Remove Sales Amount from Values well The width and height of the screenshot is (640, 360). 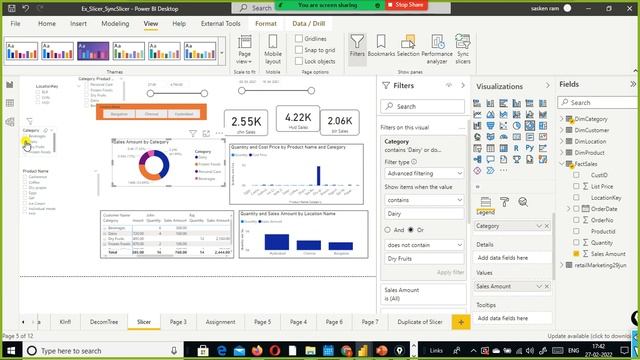pyautogui.click(x=547, y=286)
